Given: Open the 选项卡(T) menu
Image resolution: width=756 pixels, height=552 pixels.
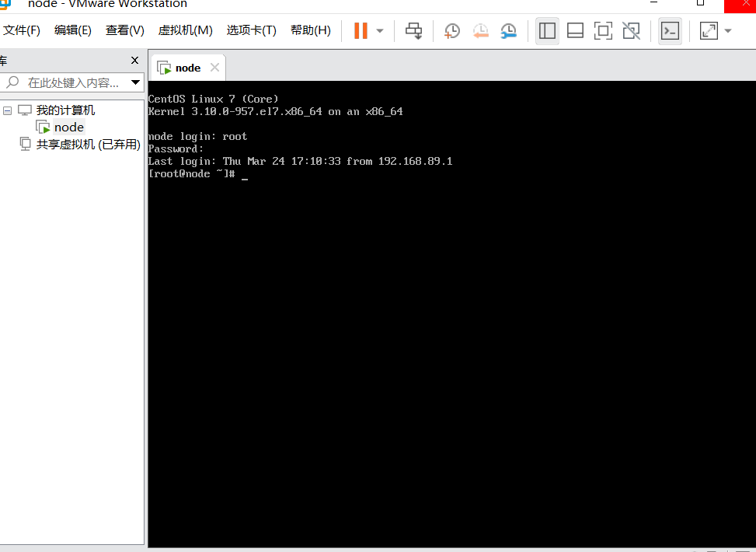Looking at the screenshot, I should tap(251, 30).
